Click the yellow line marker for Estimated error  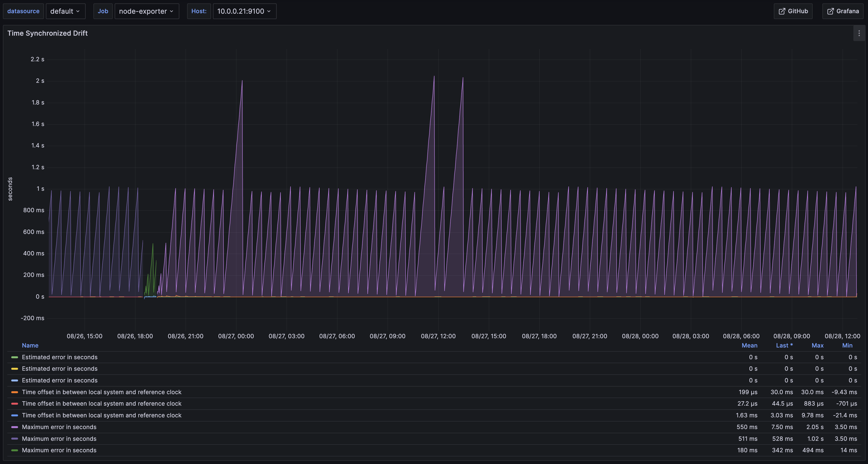15,369
